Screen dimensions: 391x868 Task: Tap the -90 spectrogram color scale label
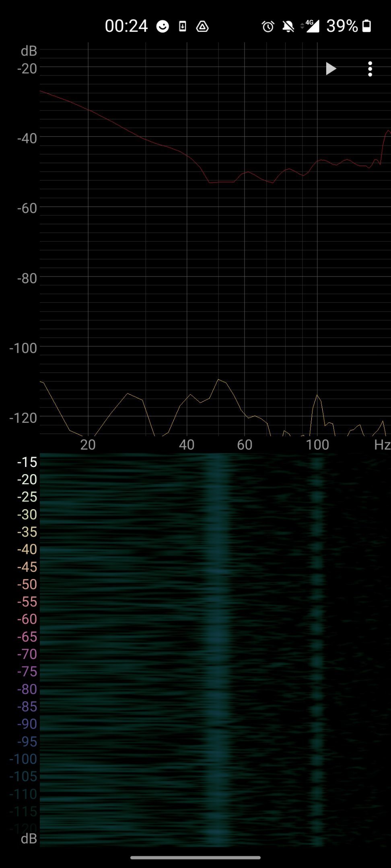[27, 724]
